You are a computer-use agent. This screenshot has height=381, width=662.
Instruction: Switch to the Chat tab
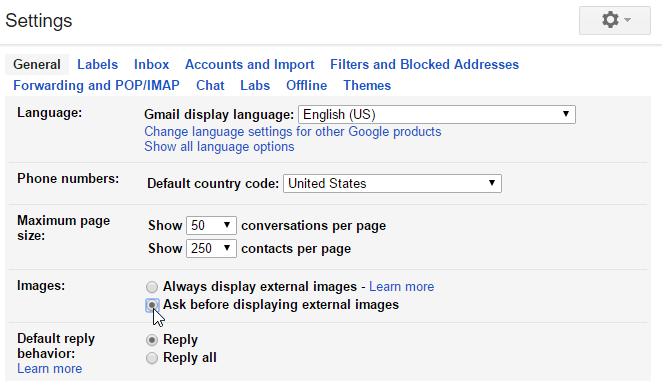[x=210, y=85]
